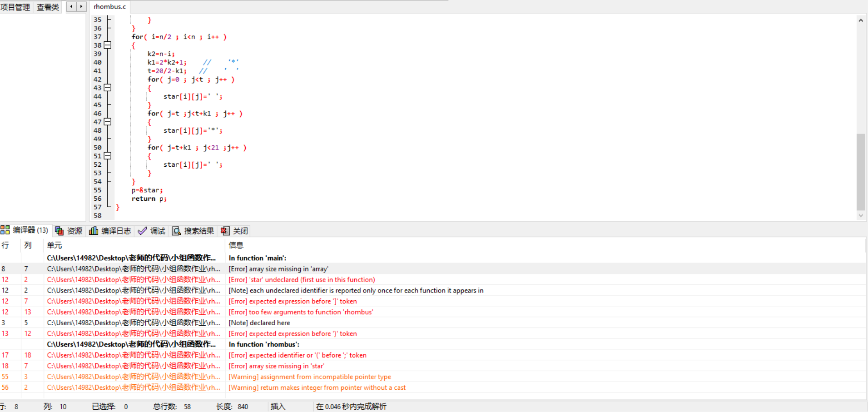Select the rhombus.c editor tab
The image size is (868, 412).
109,7
